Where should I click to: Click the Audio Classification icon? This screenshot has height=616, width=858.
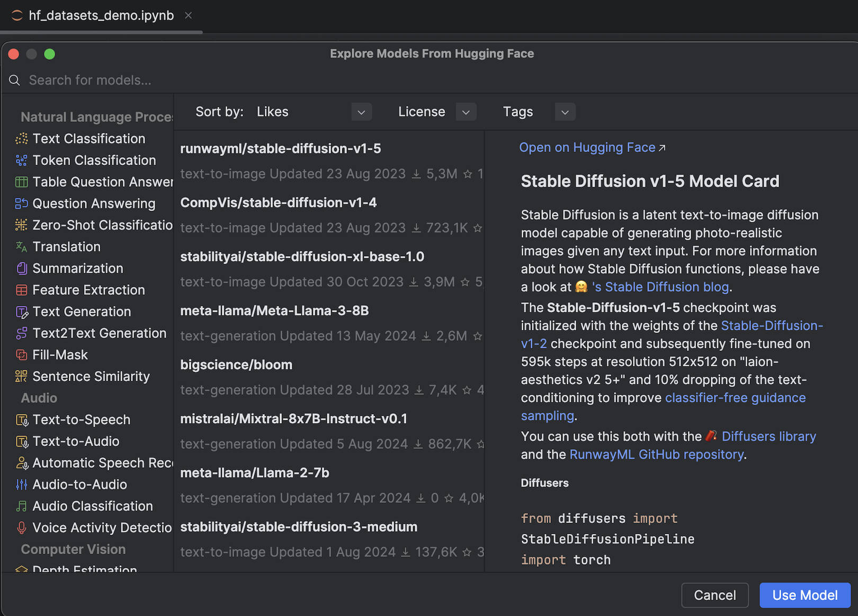pos(21,506)
